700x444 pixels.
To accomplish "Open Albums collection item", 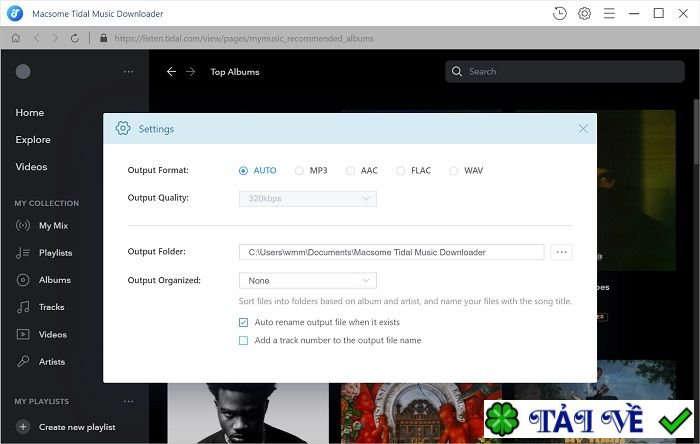I will (x=55, y=280).
